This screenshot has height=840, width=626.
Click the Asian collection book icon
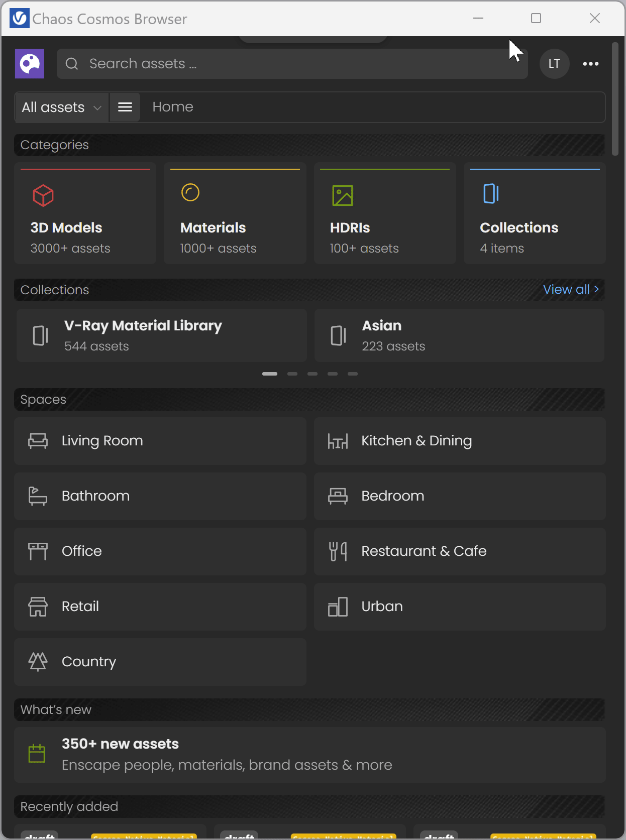pos(338,335)
